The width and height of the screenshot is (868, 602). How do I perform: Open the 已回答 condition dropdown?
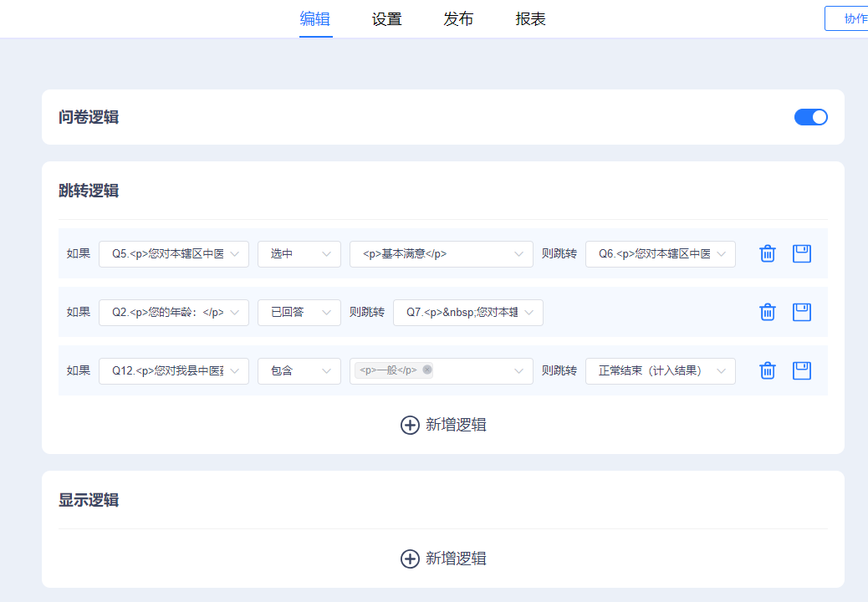click(x=299, y=313)
